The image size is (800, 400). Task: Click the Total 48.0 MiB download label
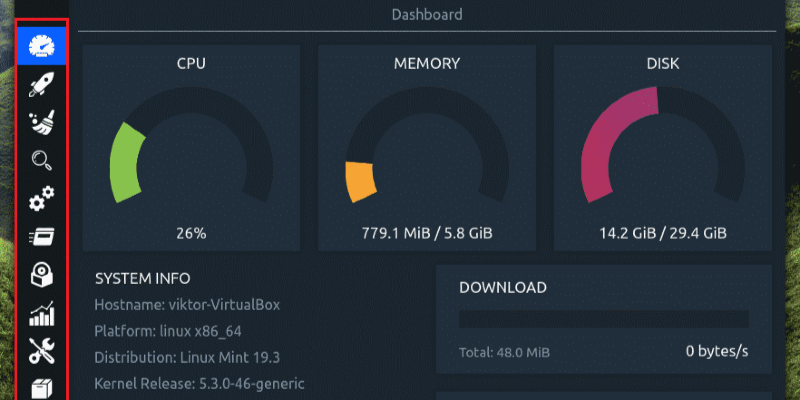click(504, 352)
